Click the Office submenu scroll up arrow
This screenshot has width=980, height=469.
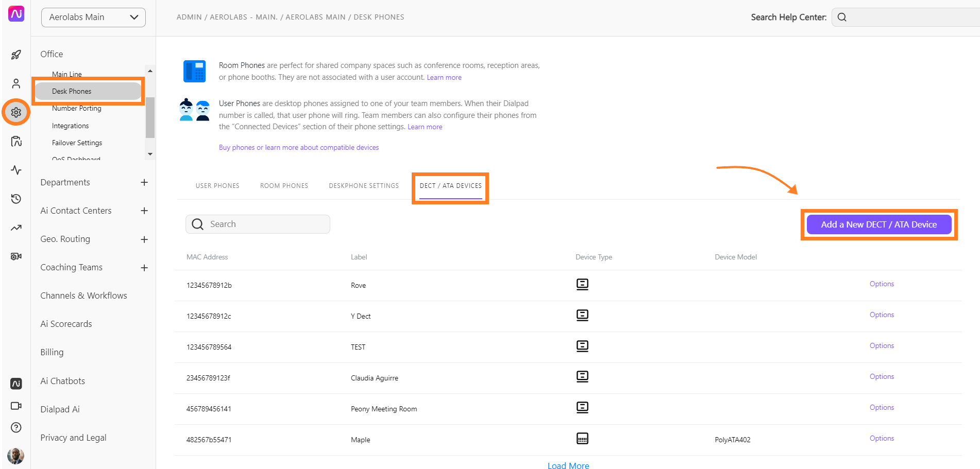[150, 71]
